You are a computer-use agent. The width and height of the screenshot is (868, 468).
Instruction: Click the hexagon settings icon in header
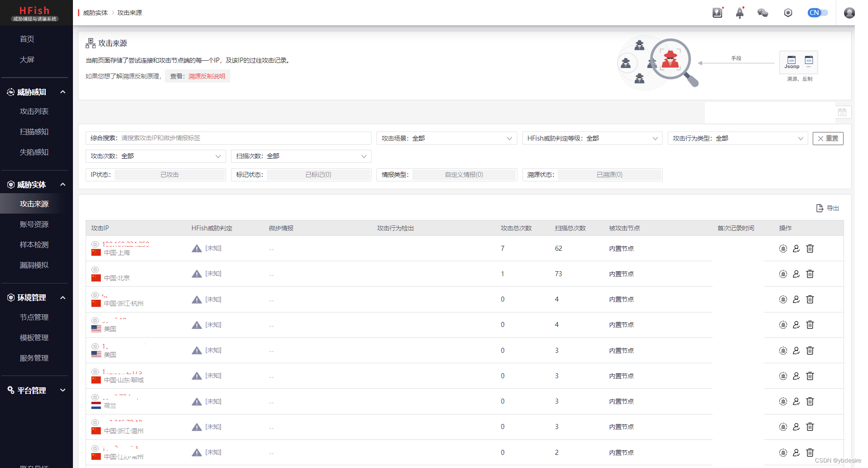788,13
